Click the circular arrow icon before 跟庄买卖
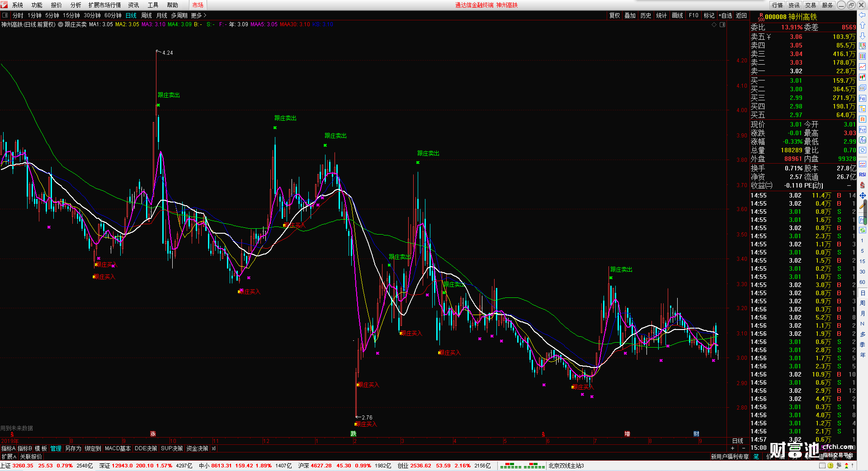Viewport: 868px width, 471px height. click(61, 24)
